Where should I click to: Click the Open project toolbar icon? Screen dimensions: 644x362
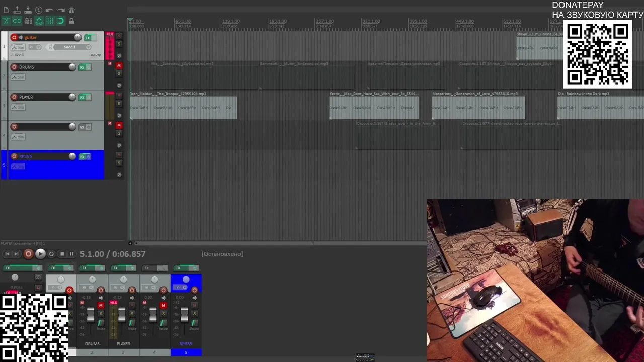click(x=17, y=10)
